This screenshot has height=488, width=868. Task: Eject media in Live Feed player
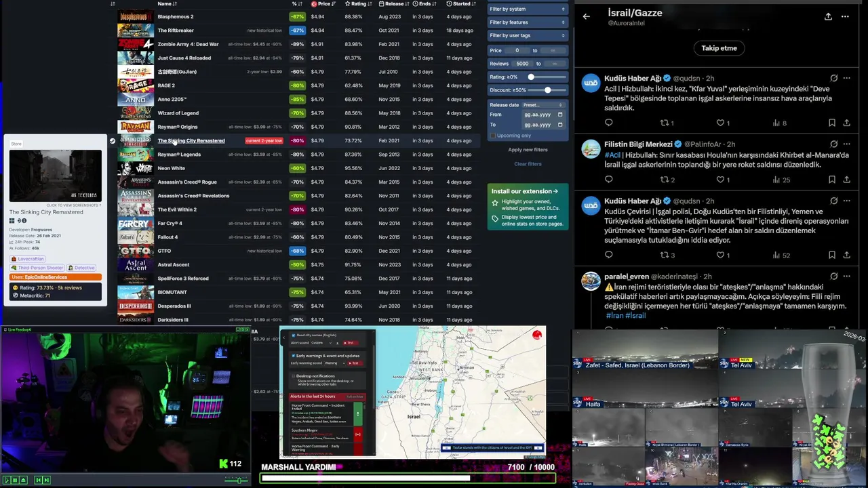(23, 480)
